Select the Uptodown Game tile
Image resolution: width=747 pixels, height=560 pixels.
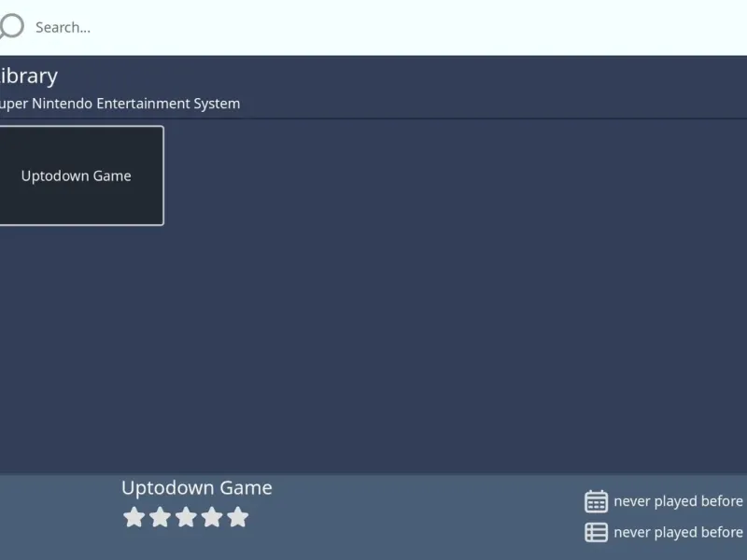click(x=81, y=175)
